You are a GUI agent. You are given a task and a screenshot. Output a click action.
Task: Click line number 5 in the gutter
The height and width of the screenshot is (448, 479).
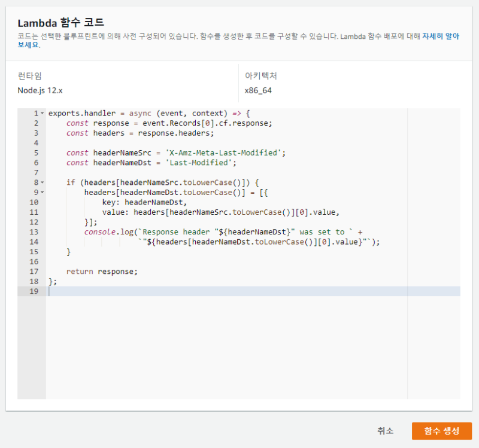pos(36,153)
